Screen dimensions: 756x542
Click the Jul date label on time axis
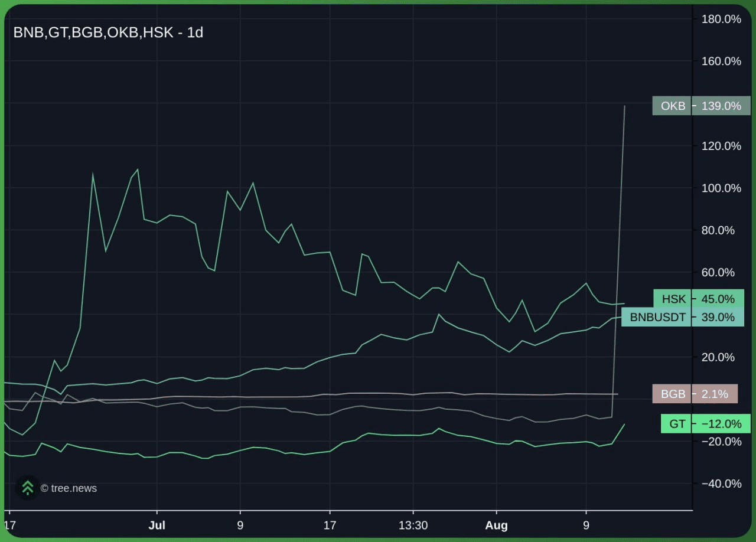[157, 525]
